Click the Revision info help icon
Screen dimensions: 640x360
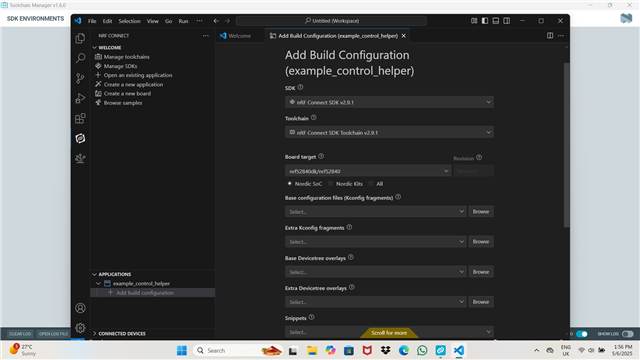(x=479, y=157)
